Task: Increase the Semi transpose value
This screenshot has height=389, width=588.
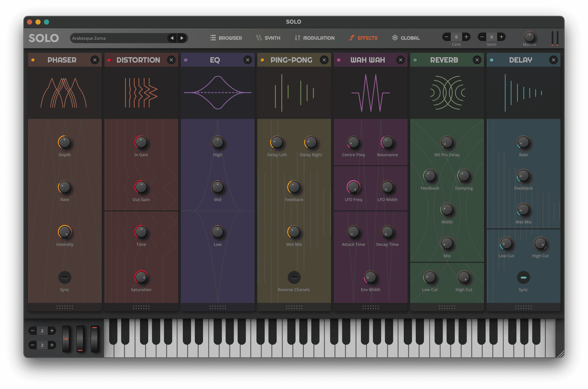Action: (501, 37)
